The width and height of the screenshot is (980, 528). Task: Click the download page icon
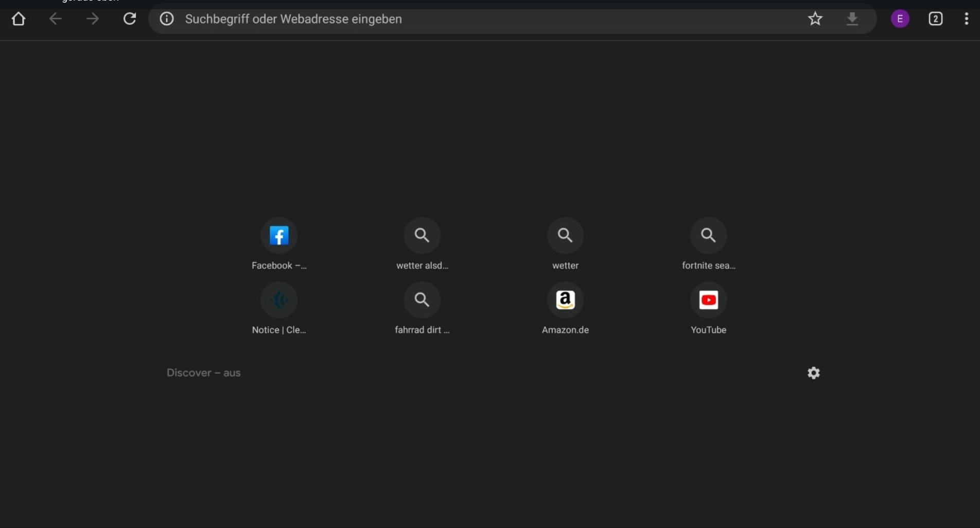point(852,19)
